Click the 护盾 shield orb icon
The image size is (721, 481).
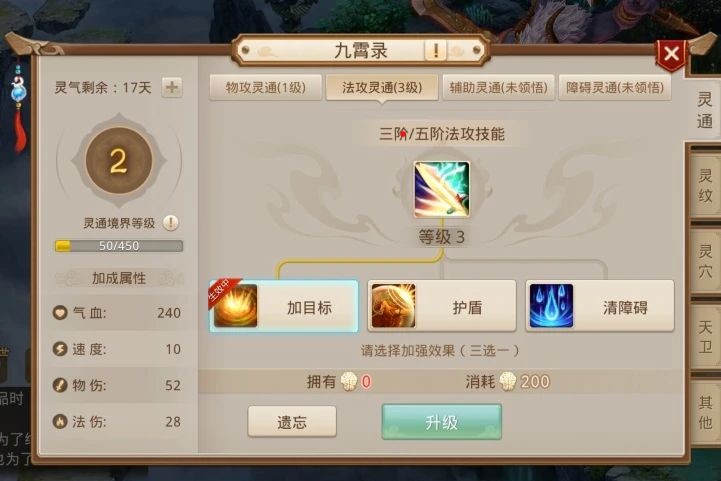point(394,306)
